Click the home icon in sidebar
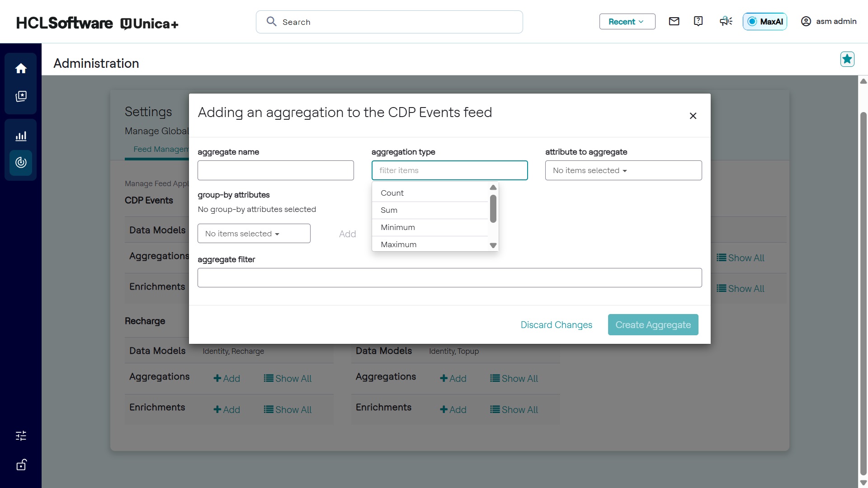 pyautogui.click(x=21, y=68)
